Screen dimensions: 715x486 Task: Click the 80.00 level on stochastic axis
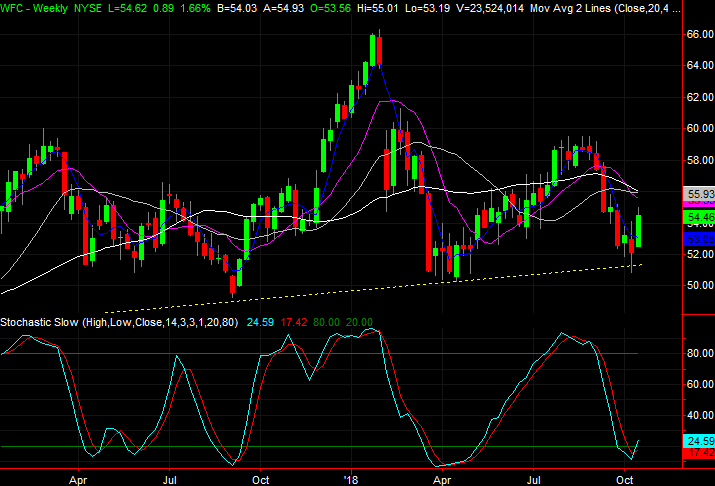(697, 353)
